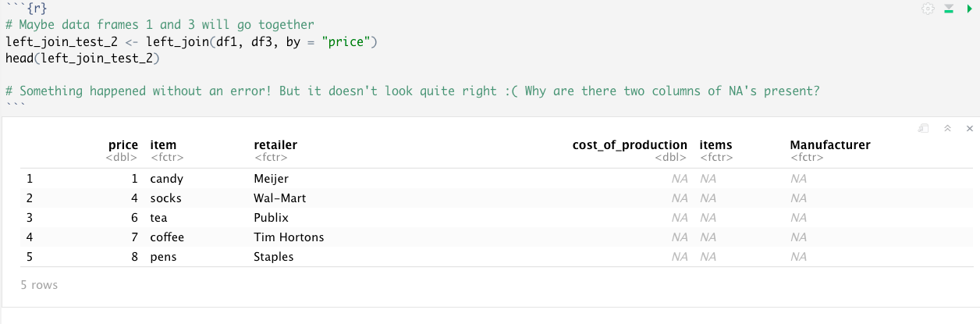This screenshot has height=324, width=980.
Task: Select the Tim Hortons retailer cell
Action: coord(289,237)
